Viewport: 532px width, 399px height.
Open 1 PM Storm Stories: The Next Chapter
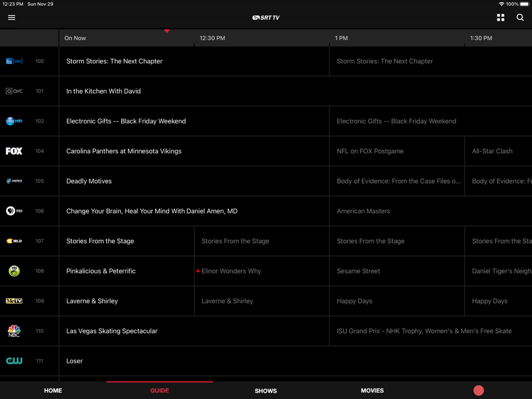[431, 61]
